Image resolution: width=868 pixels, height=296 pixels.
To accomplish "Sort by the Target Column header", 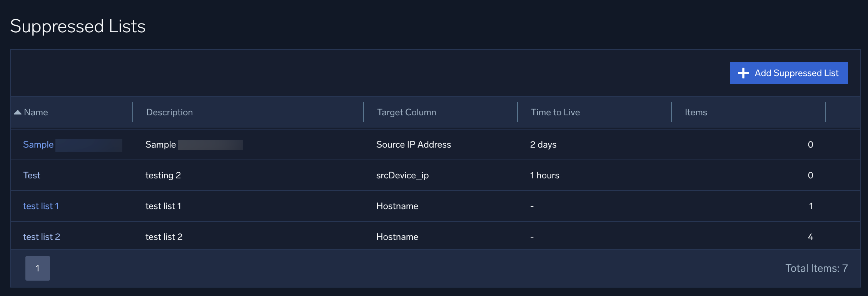I will click(x=406, y=112).
